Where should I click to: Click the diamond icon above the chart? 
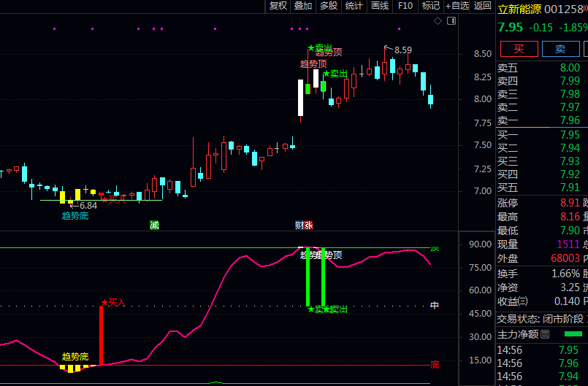[438, 21]
